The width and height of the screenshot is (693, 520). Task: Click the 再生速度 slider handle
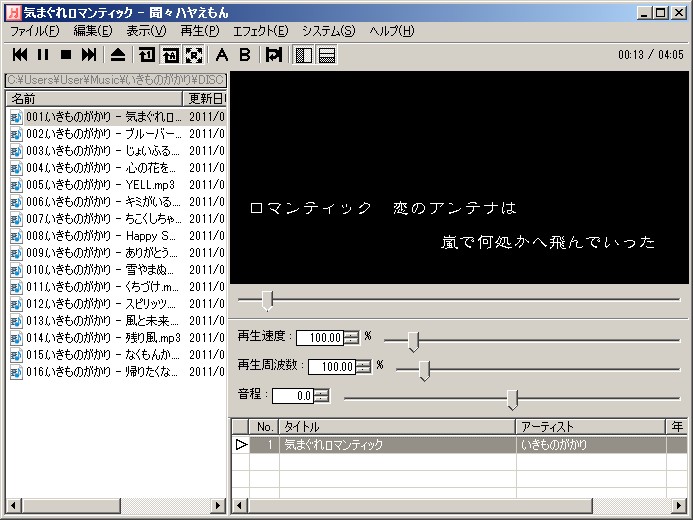point(413,341)
